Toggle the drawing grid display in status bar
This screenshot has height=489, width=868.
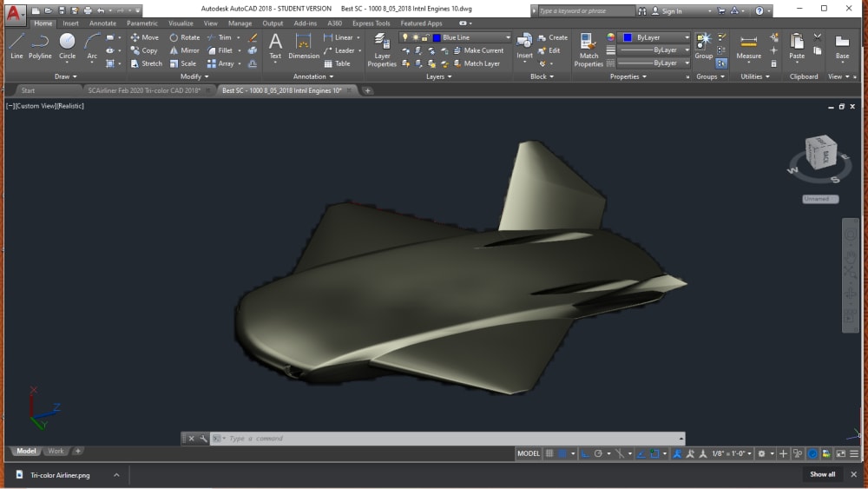click(x=549, y=453)
